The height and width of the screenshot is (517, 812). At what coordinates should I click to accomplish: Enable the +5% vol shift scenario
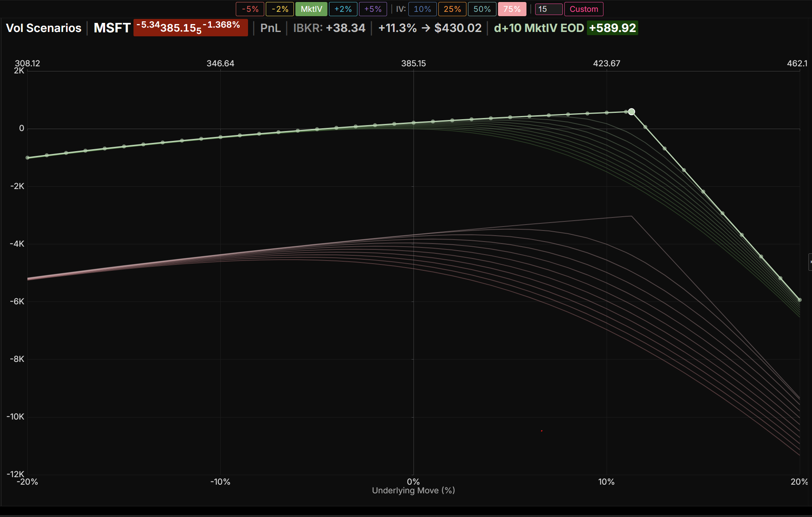click(x=373, y=9)
